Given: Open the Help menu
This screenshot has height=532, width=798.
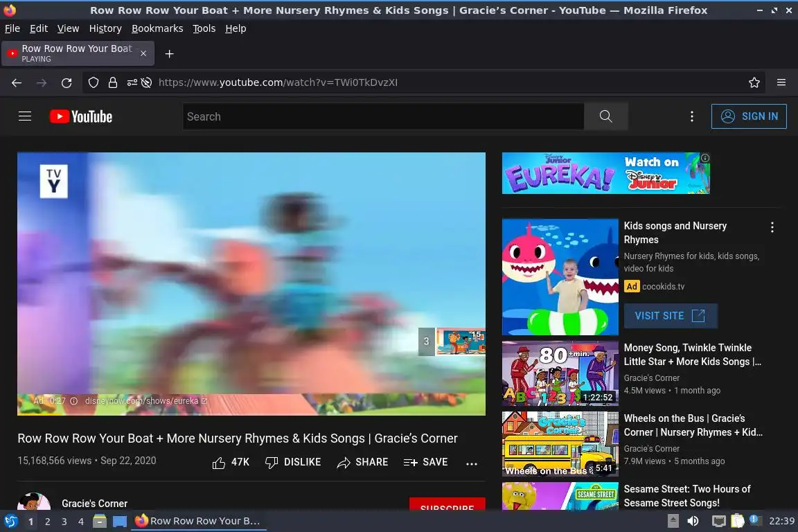Looking at the screenshot, I should click(x=236, y=28).
